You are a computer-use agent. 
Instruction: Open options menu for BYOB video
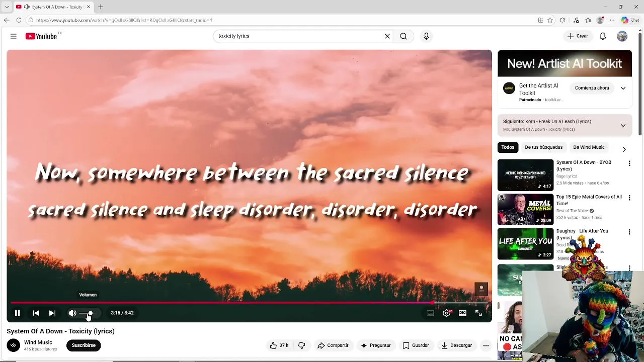pos(629,163)
